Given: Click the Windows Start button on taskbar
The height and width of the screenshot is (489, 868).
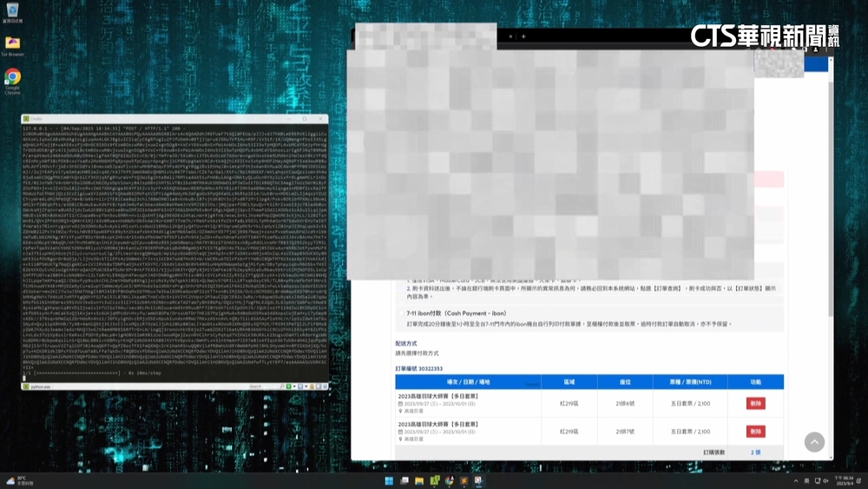Looking at the screenshot, I should 388,480.
